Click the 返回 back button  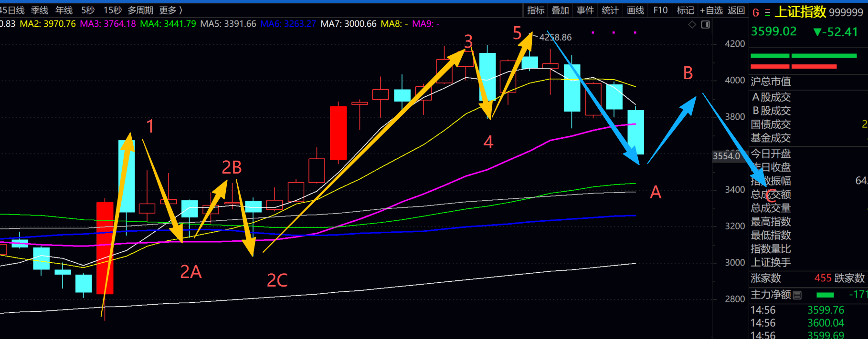pos(736,10)
